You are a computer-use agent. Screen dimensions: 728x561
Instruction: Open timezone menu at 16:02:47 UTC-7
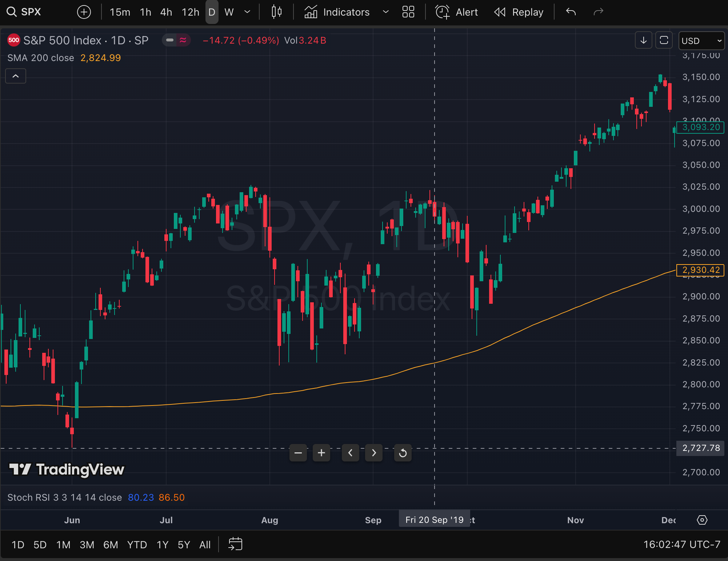[682, 545]
